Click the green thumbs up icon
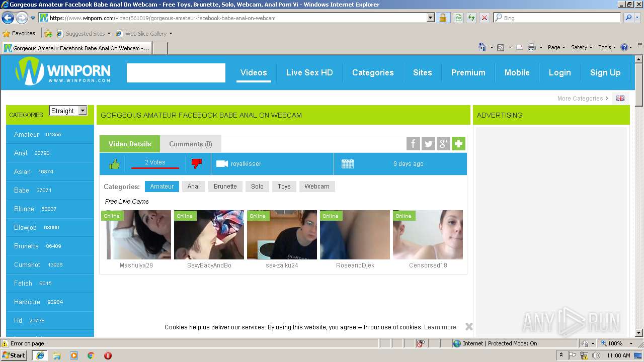This screenshot has width=644, height=362. click(114, 164)
